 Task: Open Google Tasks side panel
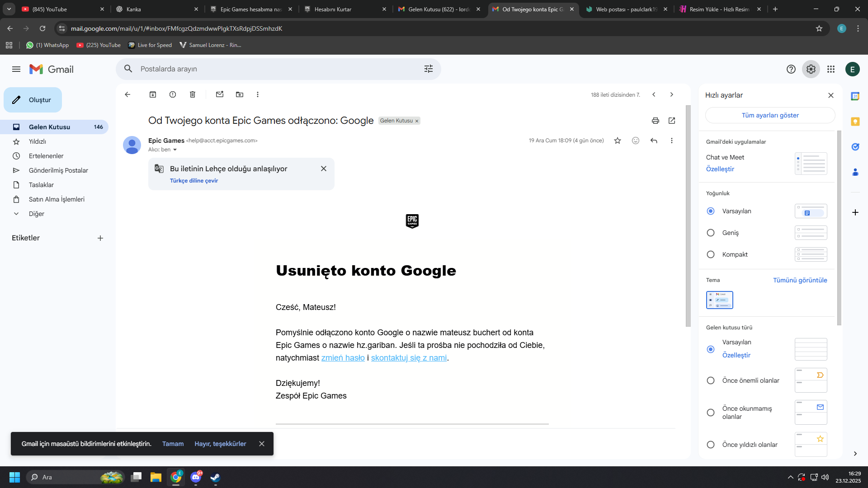pos(855,147)
